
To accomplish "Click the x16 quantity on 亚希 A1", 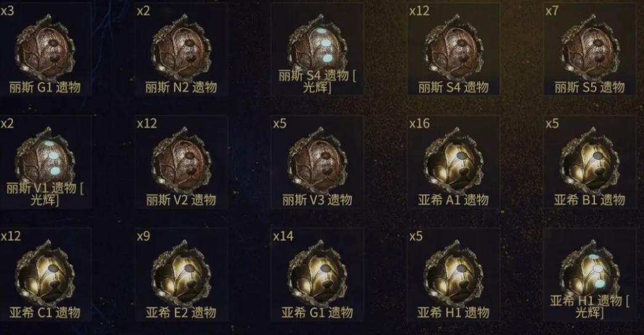I will 419,123.
